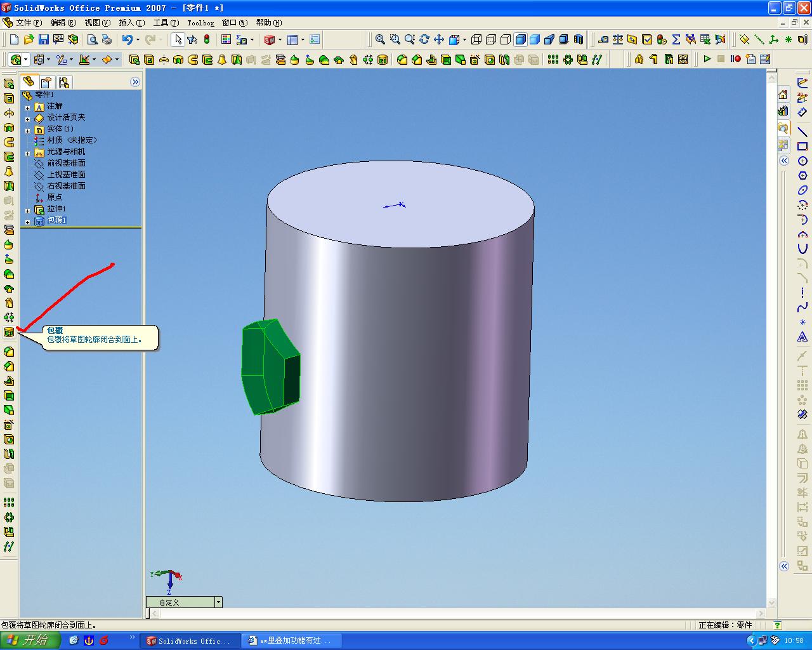Switch display to Hidden Lines Removed
The width and height of the screenshot is (812, 650).
click(506, 39)
